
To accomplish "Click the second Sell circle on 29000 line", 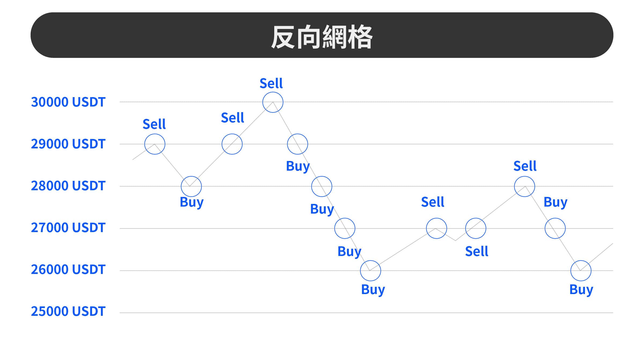I will pyautogui.click(x=232, y=144).
